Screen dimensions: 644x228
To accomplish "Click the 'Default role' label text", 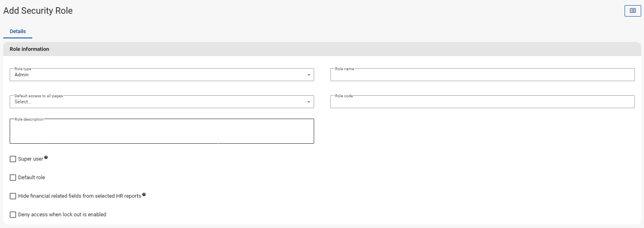I will (x=31, y=178).
